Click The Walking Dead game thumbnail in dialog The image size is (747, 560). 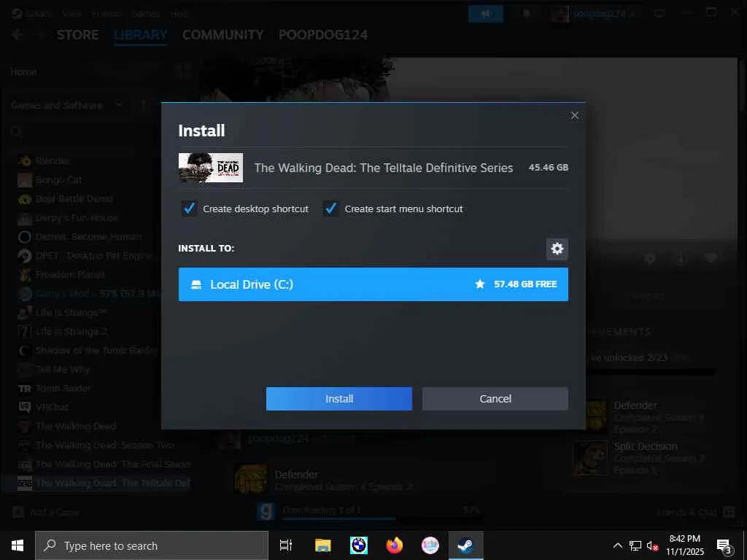pyautogui.click(x=211, y=168)
